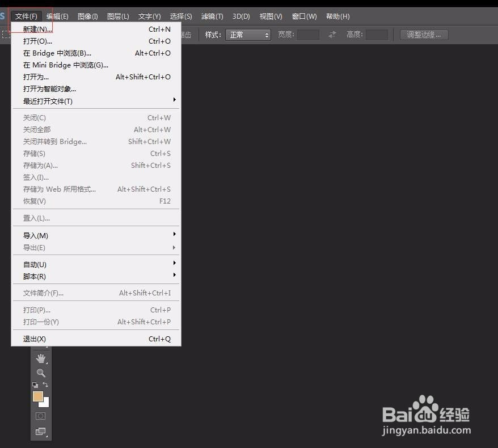This screenshot has width=498, height=448.
Task: Click the rectangular marquee tool preset icon
Action: pyautogui.click(x=6, y=34)
